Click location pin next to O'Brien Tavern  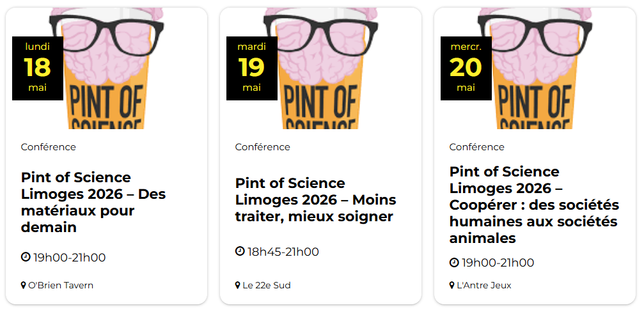(24, 285)
